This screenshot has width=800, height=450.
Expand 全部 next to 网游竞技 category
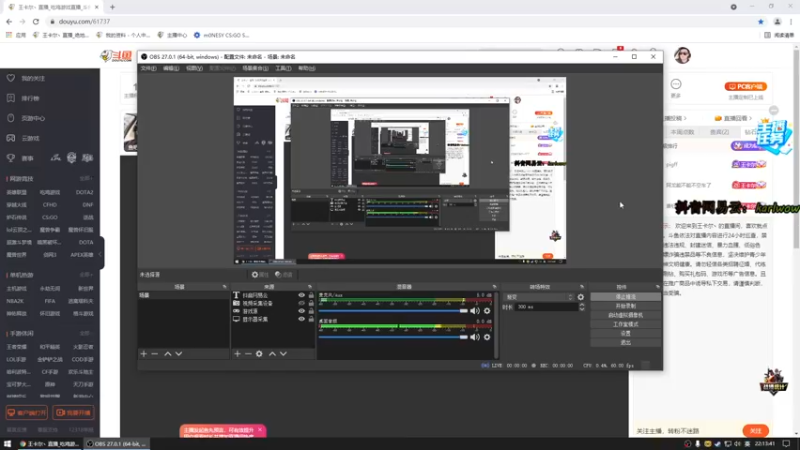tap(85, 179)
